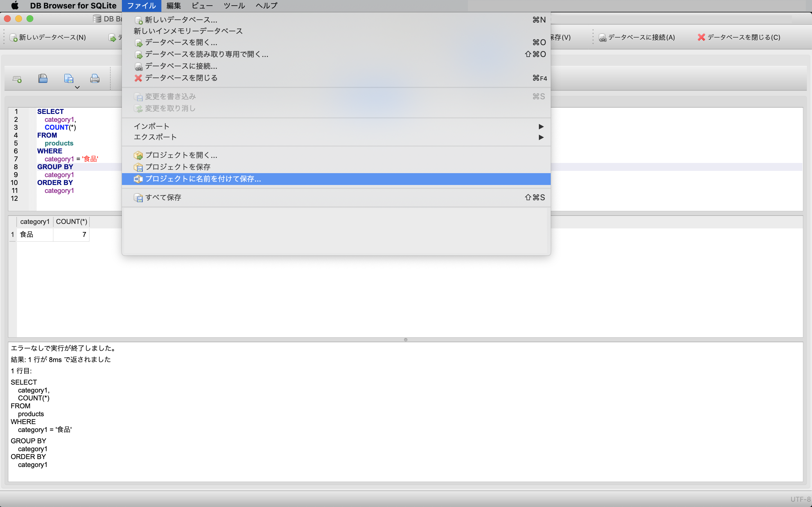Open the ビュー menu
The width and height of the screenshot is (812, 507).
tap(202, 6)
